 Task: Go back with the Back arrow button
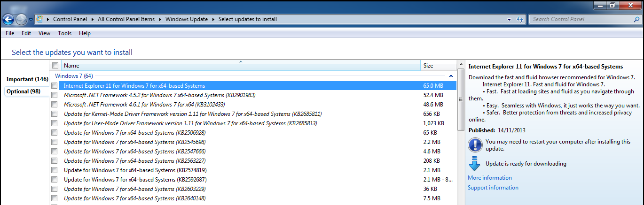click(x=8, y=20)
